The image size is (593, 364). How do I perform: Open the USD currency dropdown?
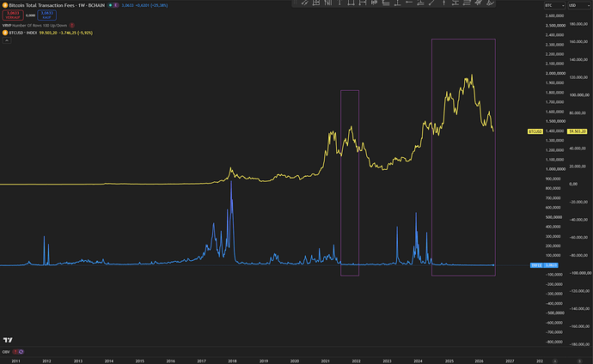point(578,5)
